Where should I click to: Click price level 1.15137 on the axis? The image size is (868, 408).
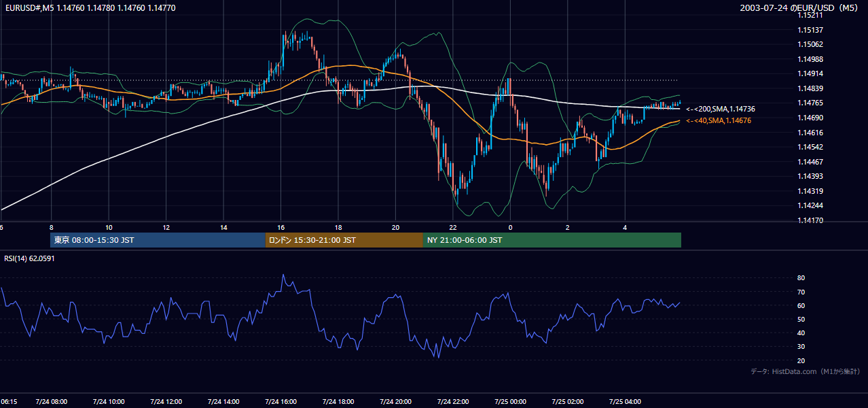[810, 30]
